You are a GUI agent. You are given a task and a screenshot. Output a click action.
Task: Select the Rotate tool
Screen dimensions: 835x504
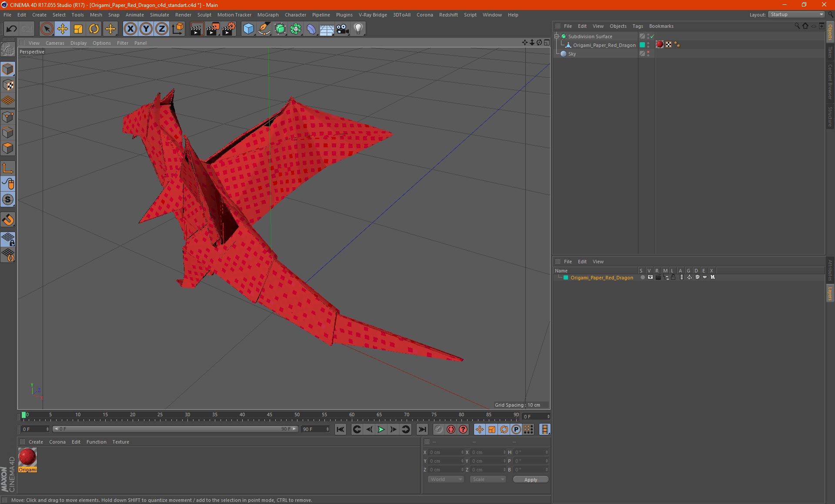(x=94, y=29)
